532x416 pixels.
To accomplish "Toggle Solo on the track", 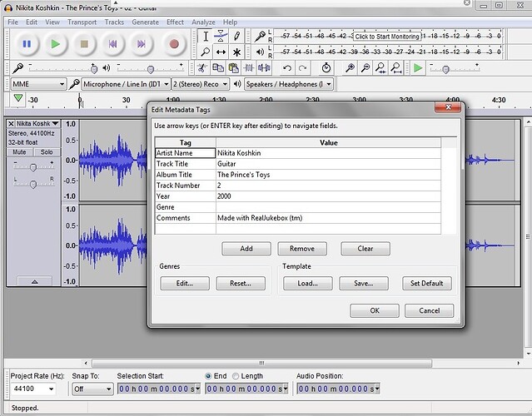I will click(47, 152).
